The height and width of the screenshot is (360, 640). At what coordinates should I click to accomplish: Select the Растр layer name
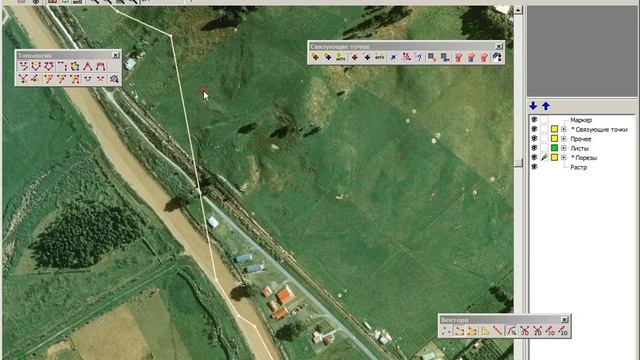click(578, 167)
